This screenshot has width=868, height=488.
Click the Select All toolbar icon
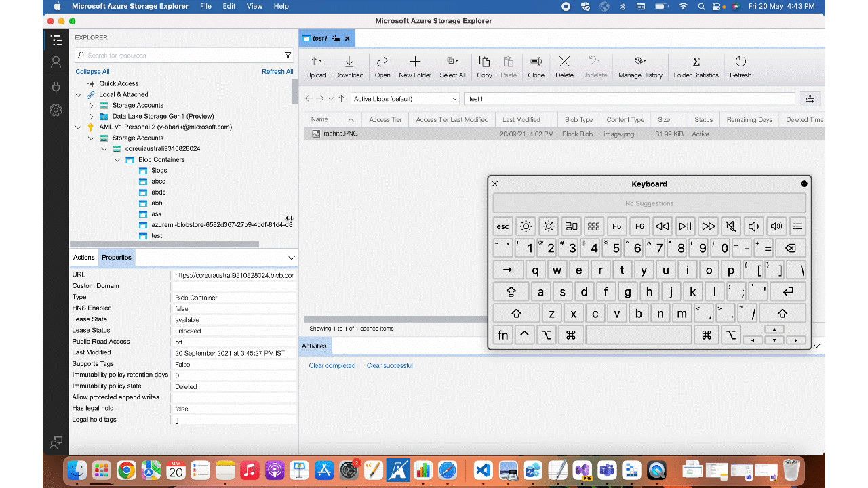[452, 62]
